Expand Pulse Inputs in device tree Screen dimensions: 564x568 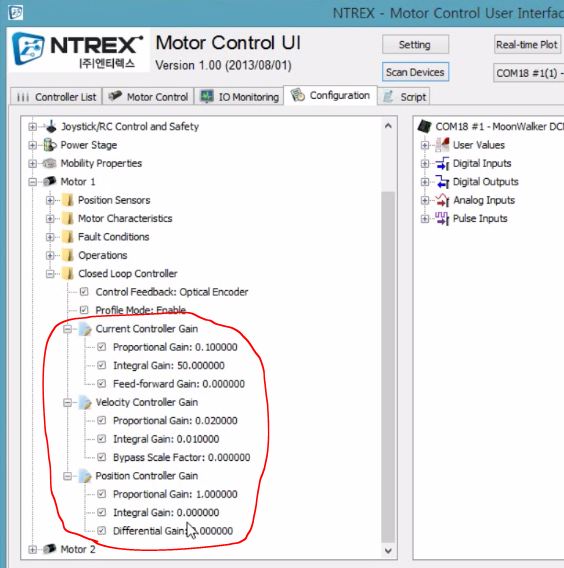pos(425,219)
